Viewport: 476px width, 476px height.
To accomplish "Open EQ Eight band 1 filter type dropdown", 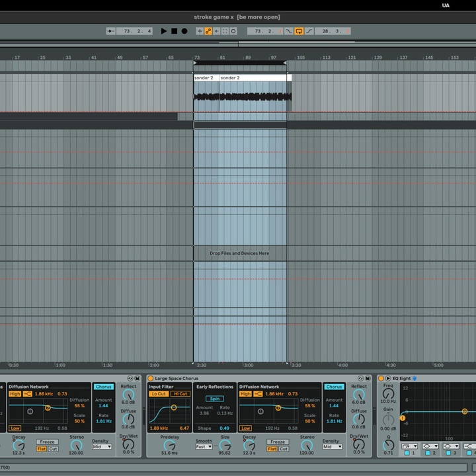I will coord(411,446).
